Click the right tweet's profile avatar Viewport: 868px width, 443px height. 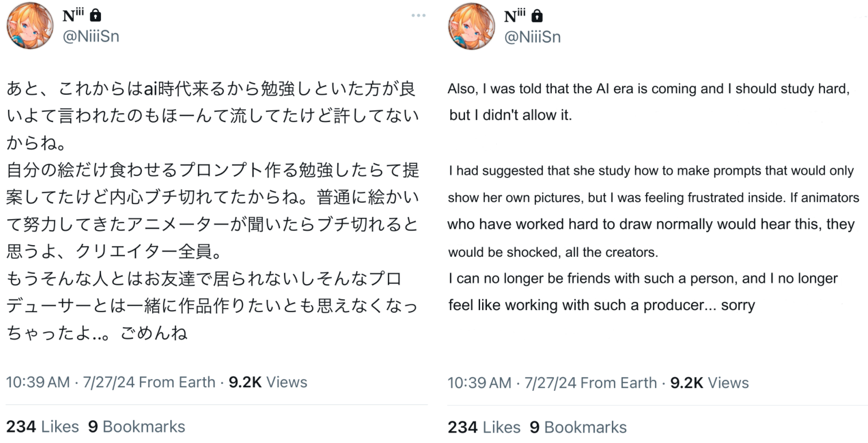pos(471,26)
